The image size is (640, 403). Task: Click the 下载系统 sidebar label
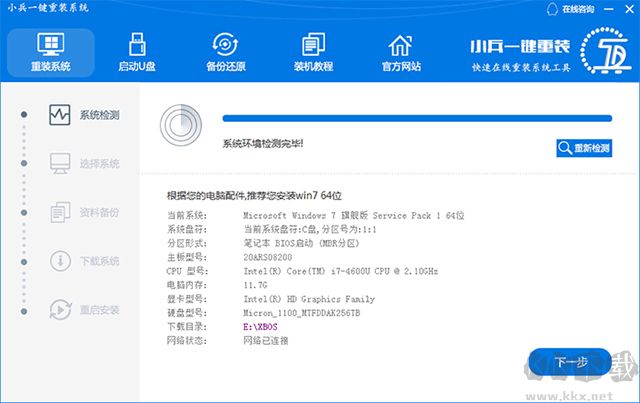[99, 261]
